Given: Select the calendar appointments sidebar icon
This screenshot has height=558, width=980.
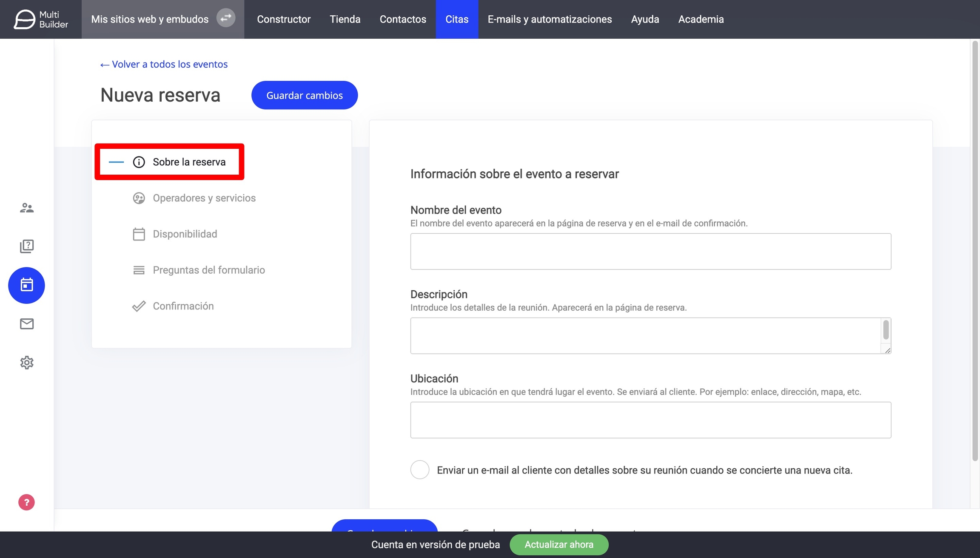Looking at the screenshot, I should (x=26, y=285).
